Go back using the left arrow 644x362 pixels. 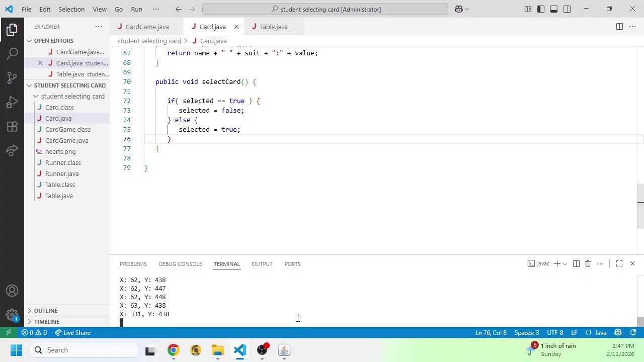179,9
